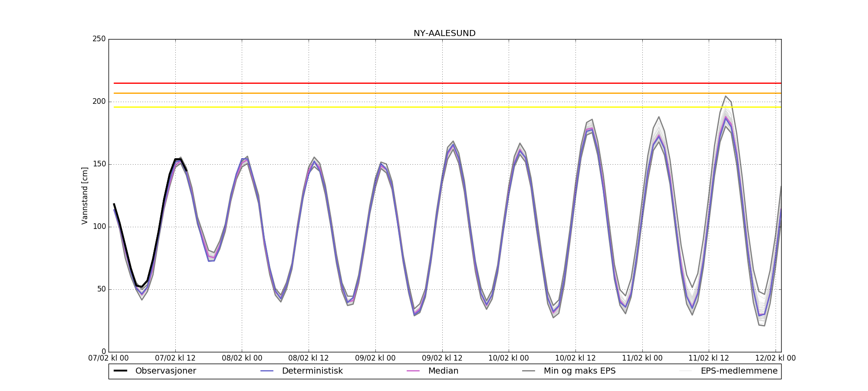This screenshot has height=391, width=868.
Task: Click the 11/02 kl 12 x-axis tick label
Action: click(x=709, y=358)
